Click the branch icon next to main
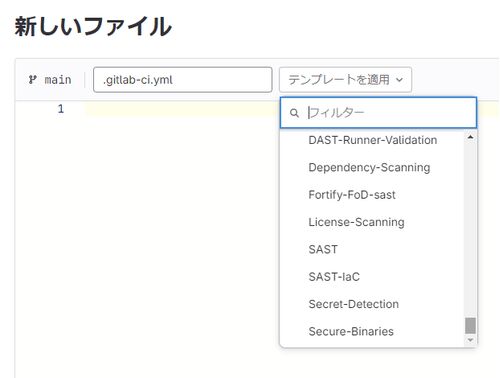This screenshot has height=378, width=500. (32, 80)
